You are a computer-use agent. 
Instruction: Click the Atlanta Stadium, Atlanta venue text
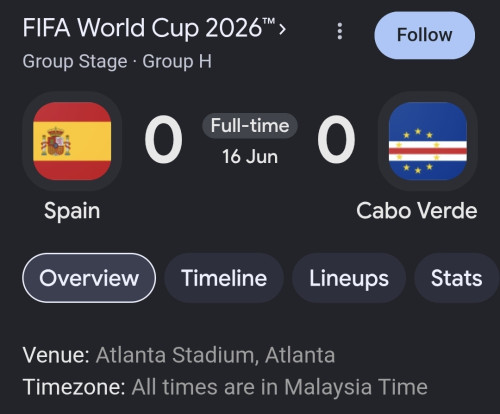pyautogui.click(x=215, y=355)
